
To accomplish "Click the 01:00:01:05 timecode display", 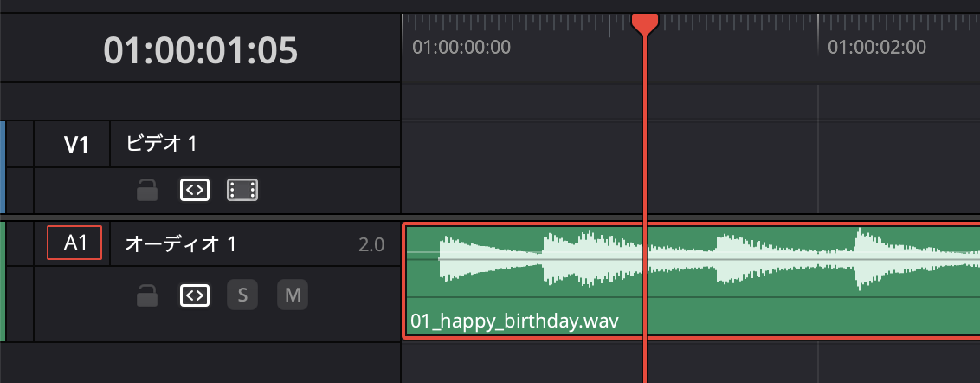I will click(200, 50).
